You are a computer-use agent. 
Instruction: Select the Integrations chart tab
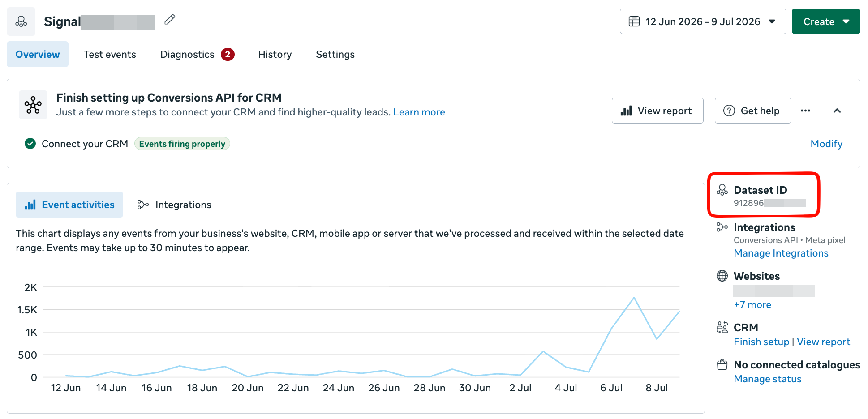pyautogui.click(x=174, y=205)
